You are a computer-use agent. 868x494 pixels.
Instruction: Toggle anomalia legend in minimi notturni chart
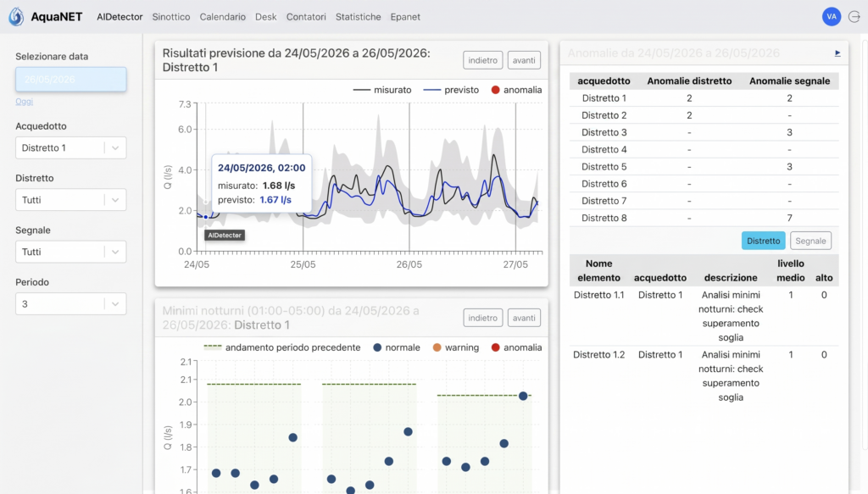point(516,347)
